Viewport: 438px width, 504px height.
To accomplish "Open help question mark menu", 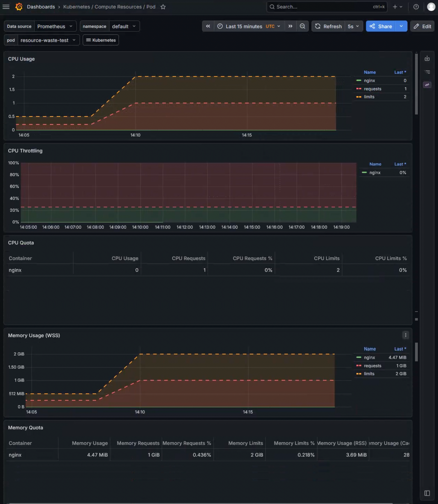I will (x=416, y=7).
